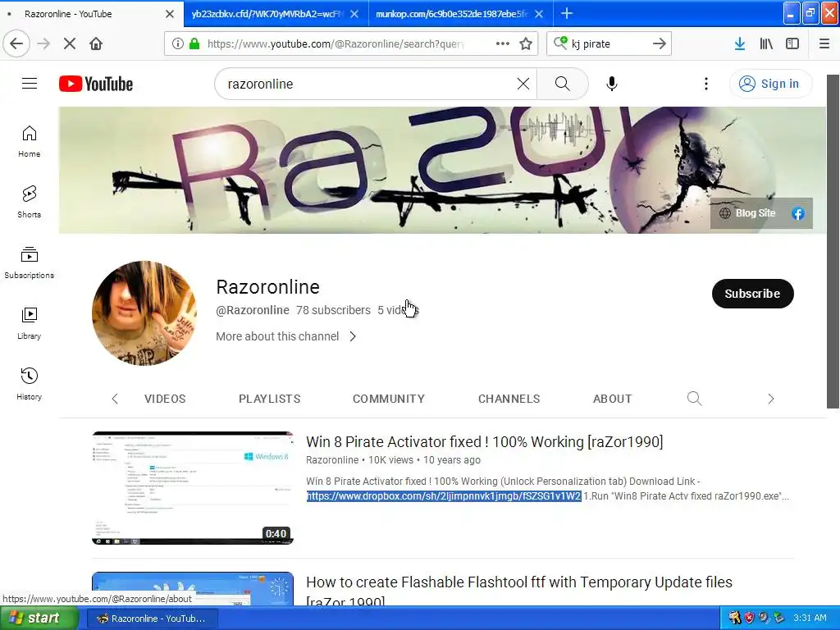
Task: Show more channel tabs with right chevron
Action: coord(771,399)
